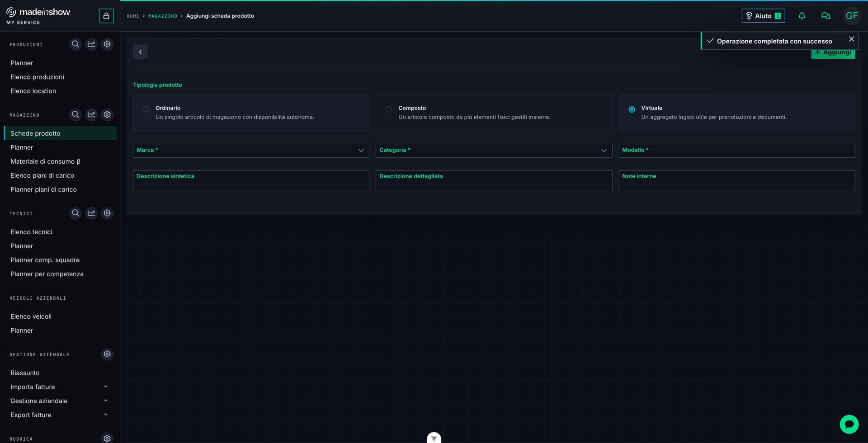
Task: Open statistics chart for Produzioni
Action: (x=91, y=44)
